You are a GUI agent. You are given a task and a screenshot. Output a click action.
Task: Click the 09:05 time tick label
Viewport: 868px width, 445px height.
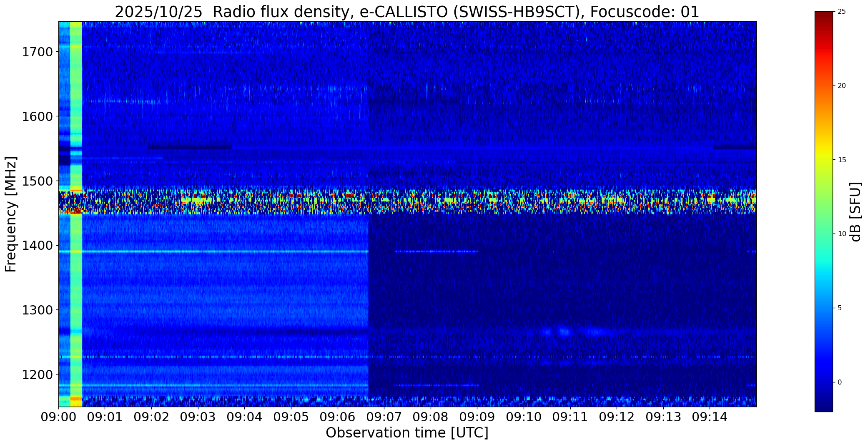coord(291,417)
